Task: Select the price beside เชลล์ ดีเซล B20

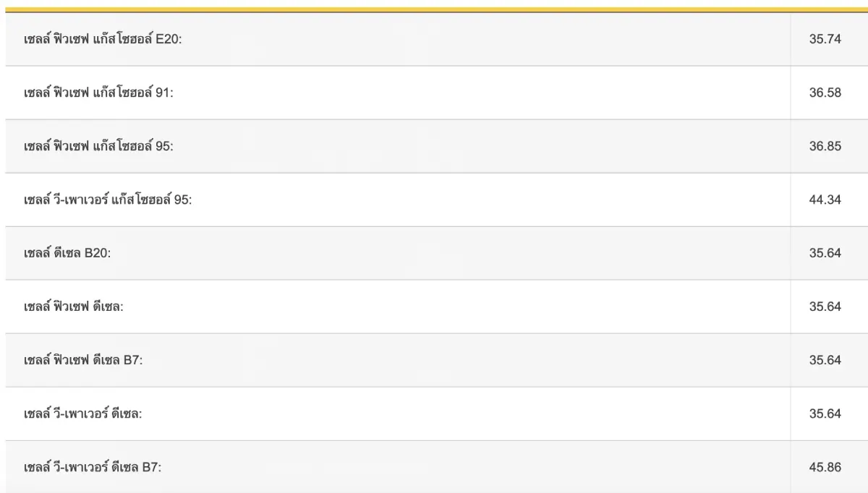Action: [x=825, y=253]
